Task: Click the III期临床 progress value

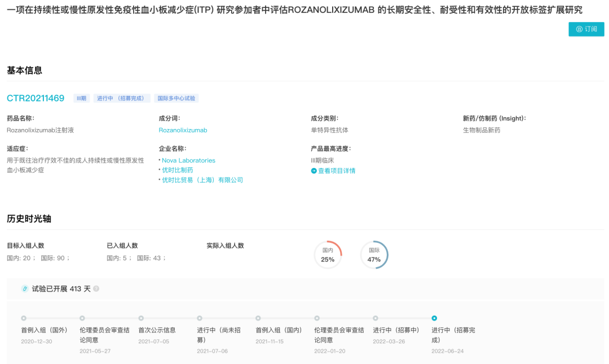Action: click(x=323, y=160)
